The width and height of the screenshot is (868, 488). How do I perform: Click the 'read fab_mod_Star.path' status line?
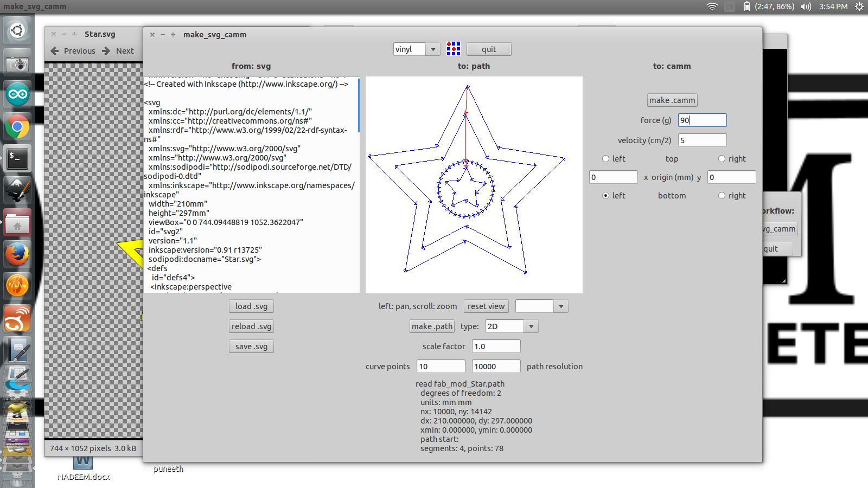point(460,384)
